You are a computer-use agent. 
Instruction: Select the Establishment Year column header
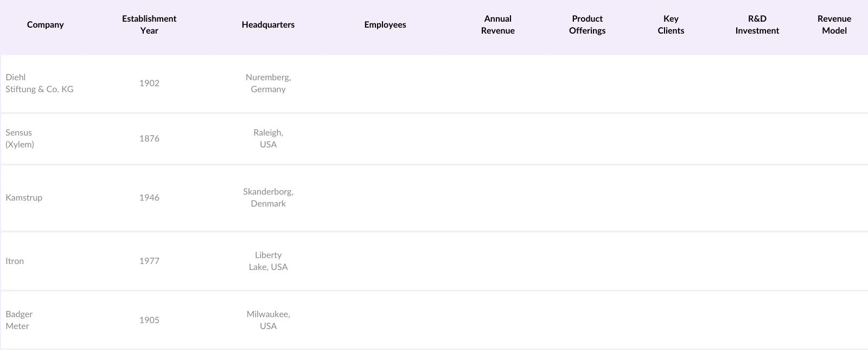tap(149, 25)
